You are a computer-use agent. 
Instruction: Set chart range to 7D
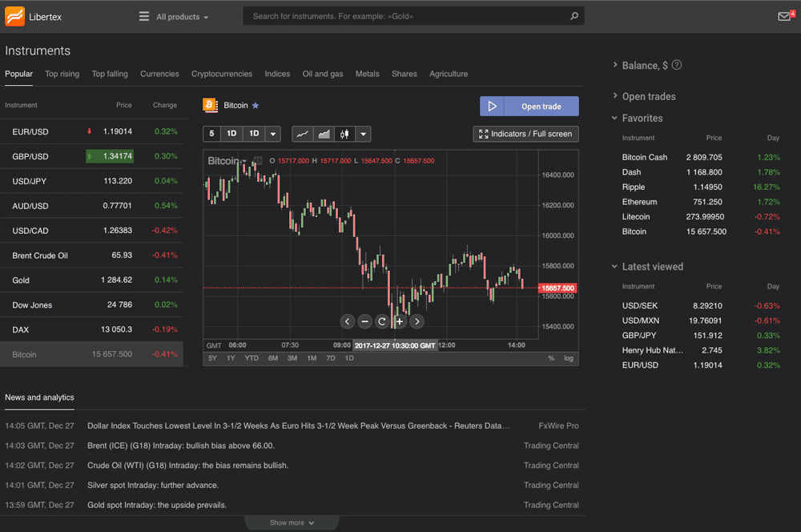pos(331,358)
